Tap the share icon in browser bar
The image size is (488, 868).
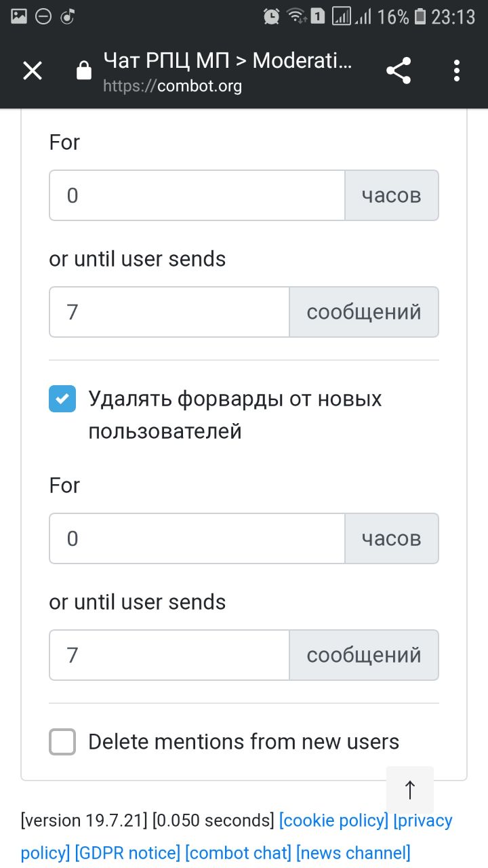click(399, 71)
